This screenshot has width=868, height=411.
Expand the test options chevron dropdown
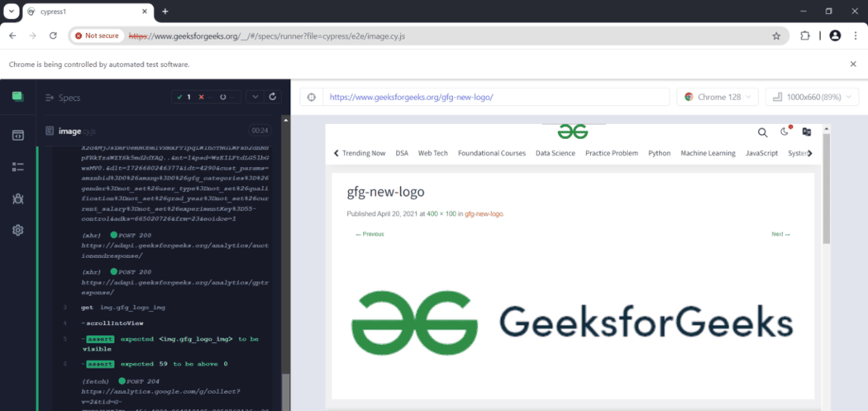pos(255,97)
